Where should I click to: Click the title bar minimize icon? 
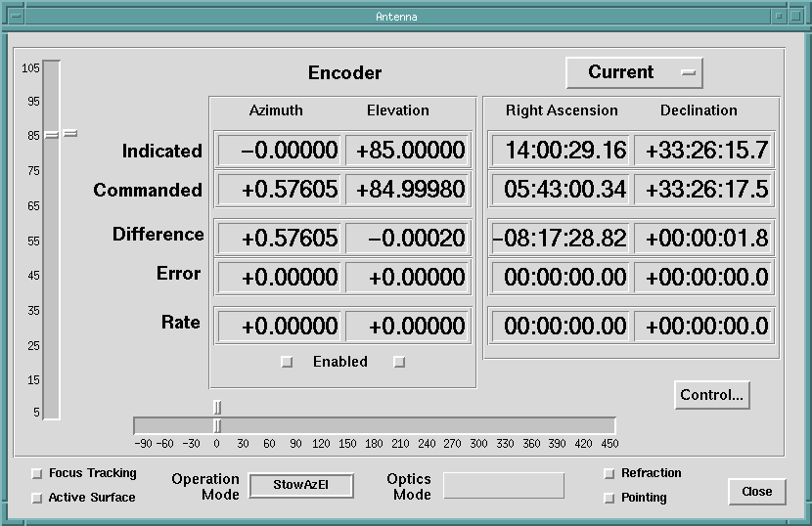pyautogui.click(x=779, y=17)
